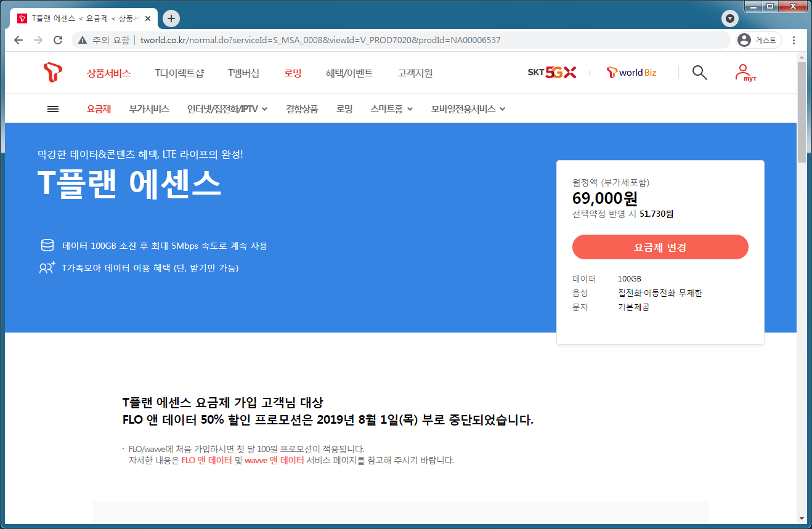This screenshot has height=529, width=812.
Task: Click the 51,730원 discounted price text
Action: pos(657,214)
